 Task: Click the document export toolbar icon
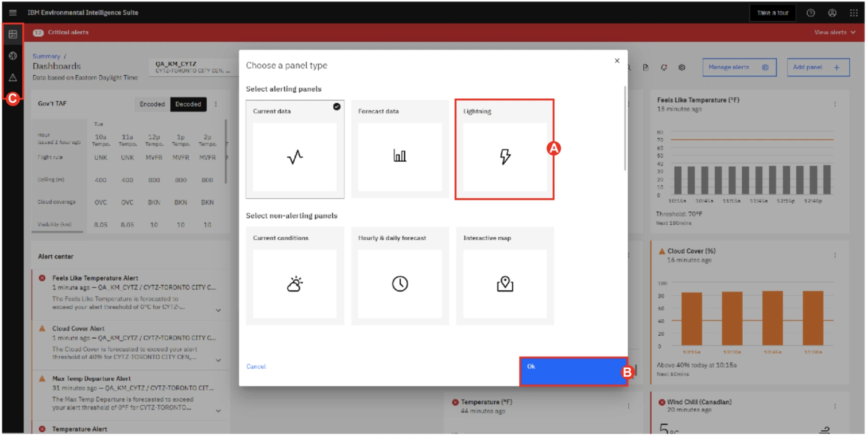646,68
